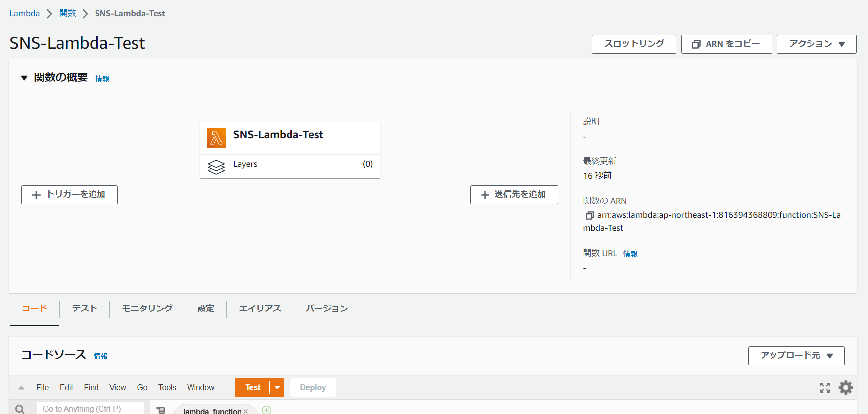Click the Layers stack icon
The height and width of the screenshot is (414, 868).
(x=216, y=167)
